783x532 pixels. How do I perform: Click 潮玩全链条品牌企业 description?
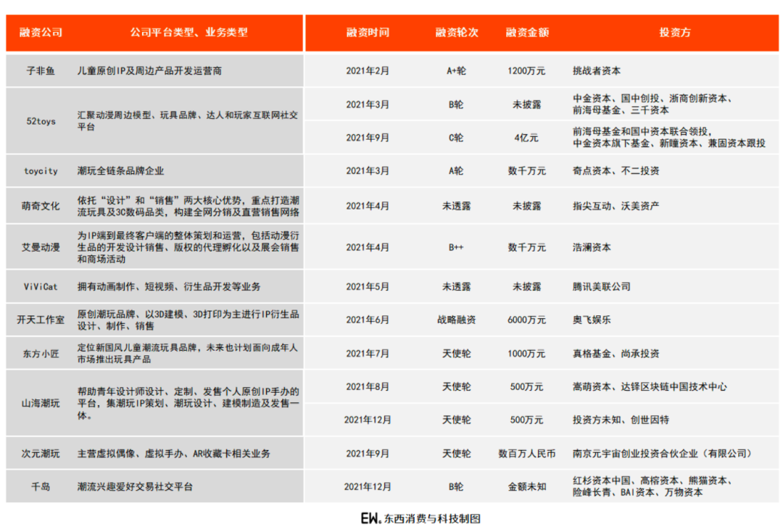[120, 170]
